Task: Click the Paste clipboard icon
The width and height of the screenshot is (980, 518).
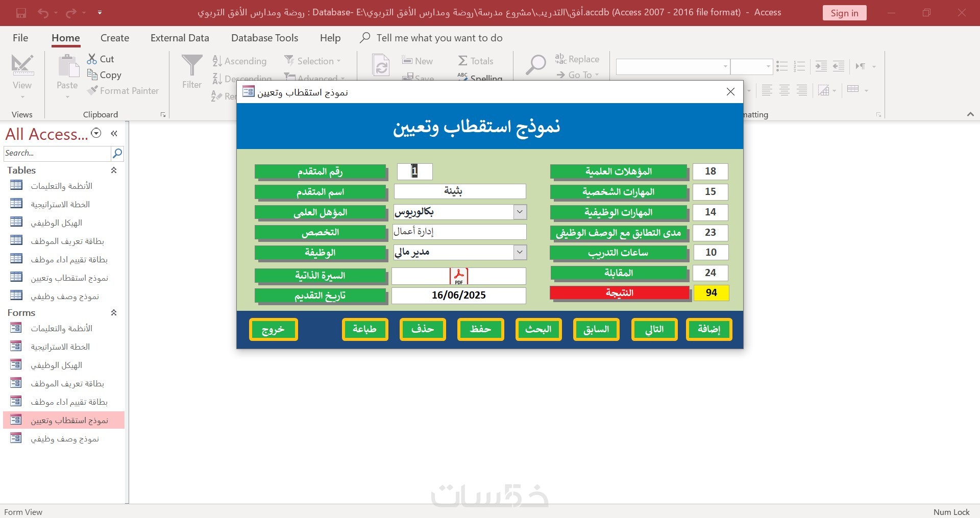Action: [x=67, y=66]
